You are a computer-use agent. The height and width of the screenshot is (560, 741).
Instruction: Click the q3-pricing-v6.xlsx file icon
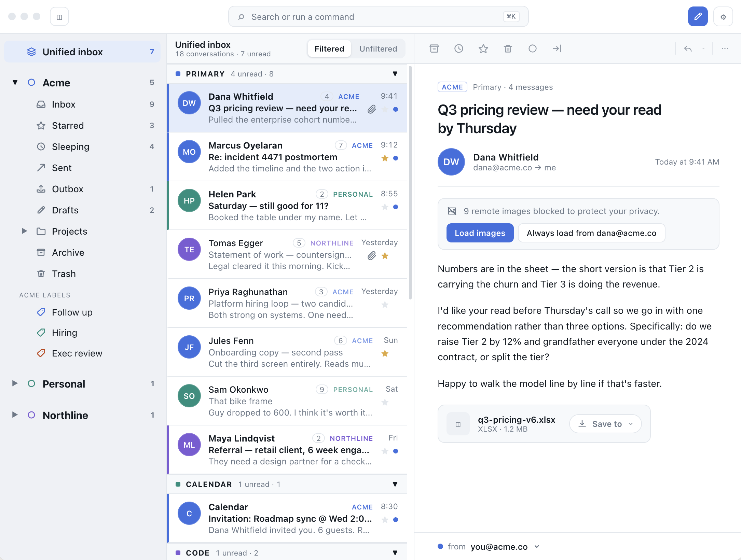[x=458, y=424]
